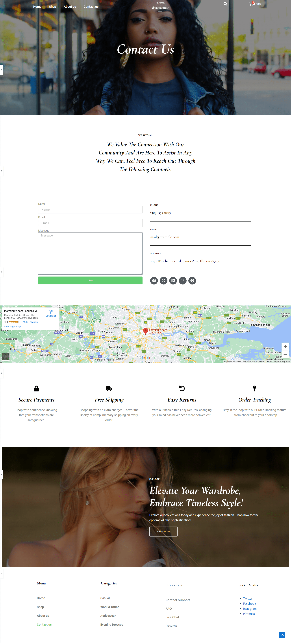
Task: Click the Order Tracking heading
Action: click(x=255, y=400)
